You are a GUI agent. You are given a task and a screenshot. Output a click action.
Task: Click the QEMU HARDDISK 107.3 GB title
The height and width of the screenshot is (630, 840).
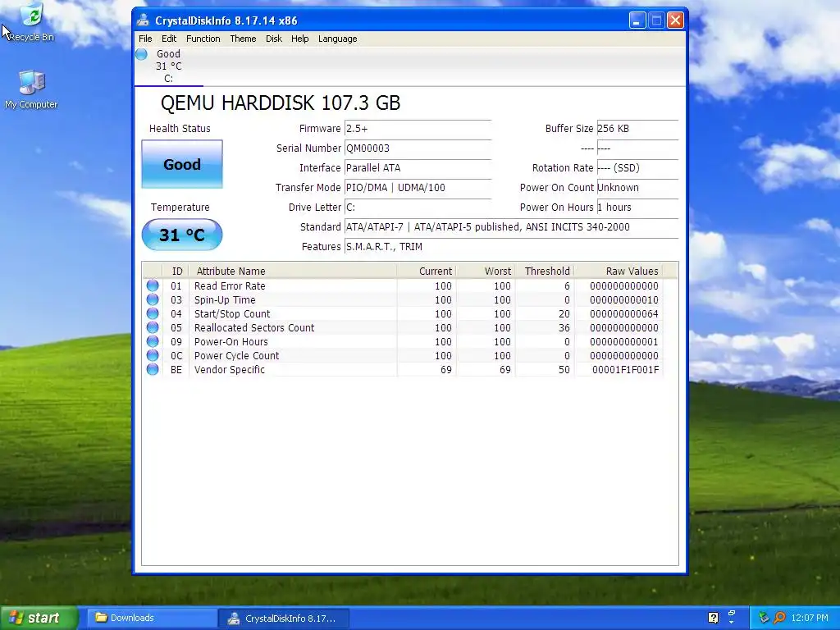tap(281, 103)
